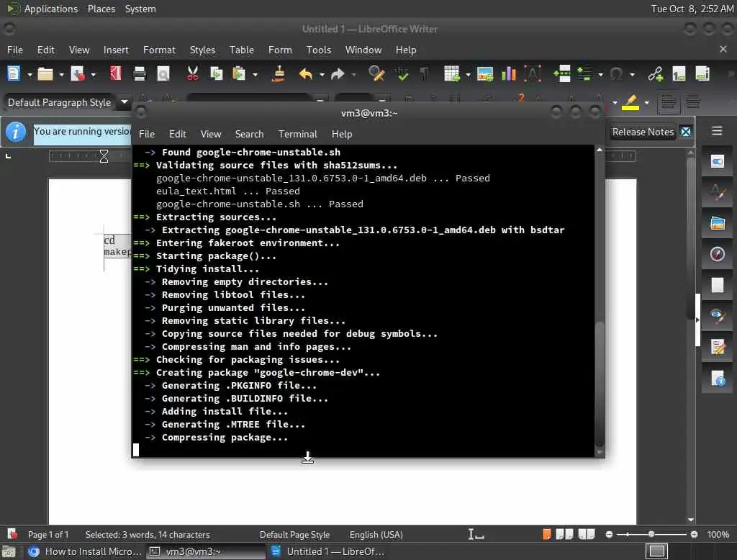The height and width of the screenshot is (560, 737).
Task: Expand the Open folder dropdown arrow
Action: (x=61, y=75)
